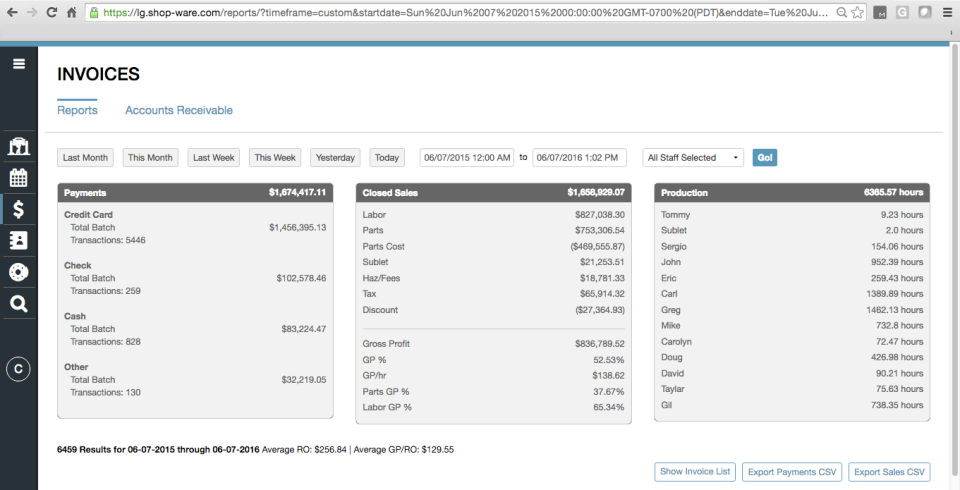Click Tommy in the Production list
Image resolution: width=960 pixels, height=490 pixels.
pos(675,215)
